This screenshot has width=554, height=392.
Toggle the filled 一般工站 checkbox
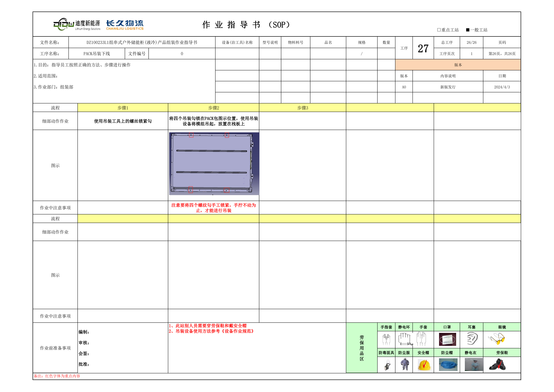(x=468, y=30)
